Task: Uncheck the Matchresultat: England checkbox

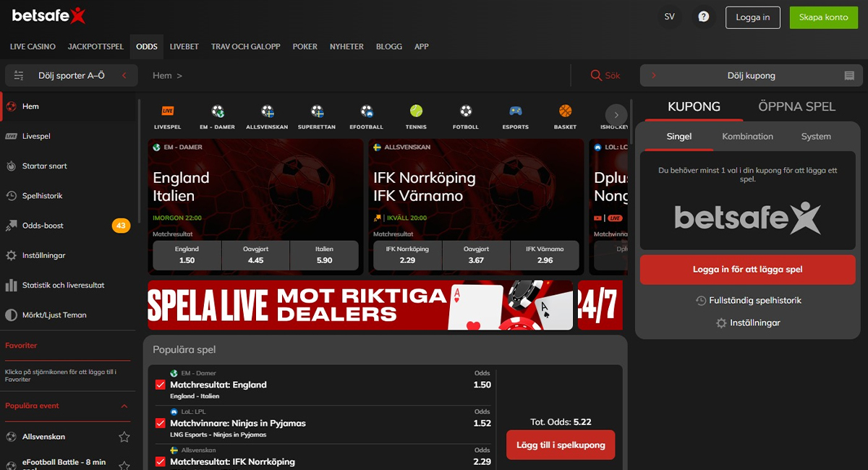Action: tap(161, 385)
